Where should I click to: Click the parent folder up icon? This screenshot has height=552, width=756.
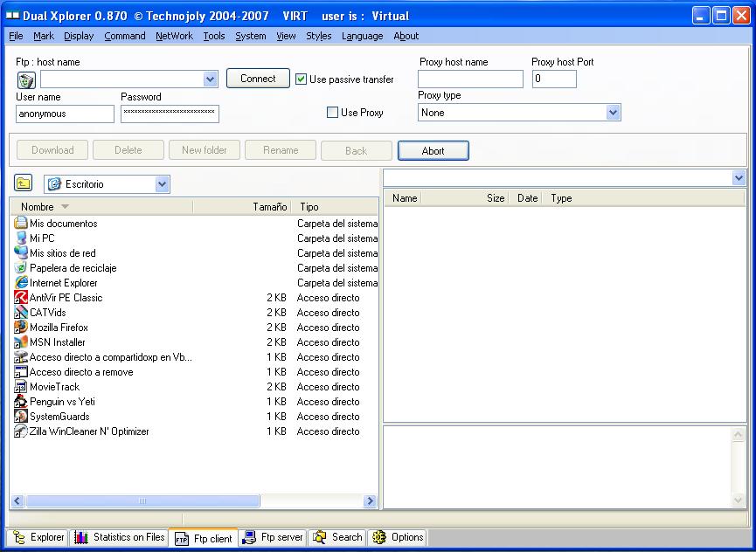pos(23,183)
